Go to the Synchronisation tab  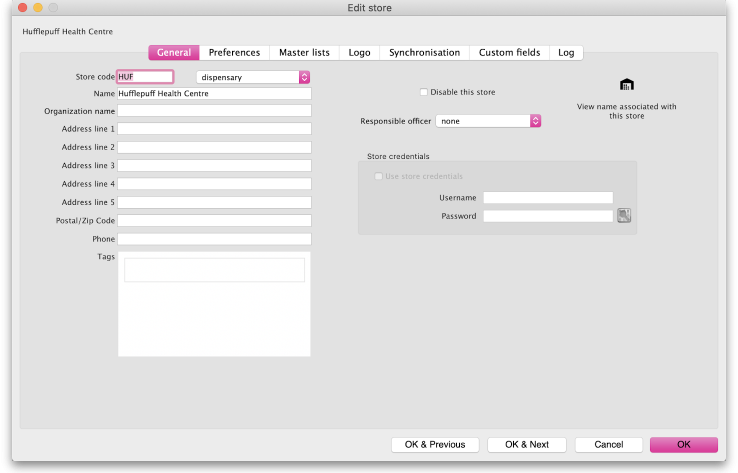(x=424, y=53)
